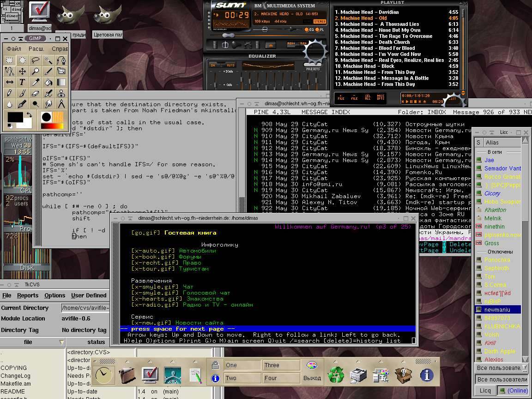Click the Выход exit button

tap(312, 378)
